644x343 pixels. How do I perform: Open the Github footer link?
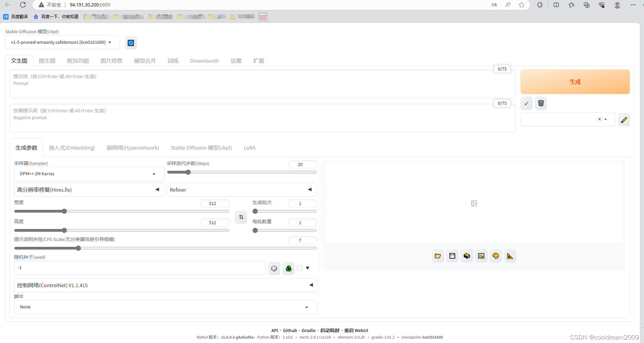coord(290,331)
